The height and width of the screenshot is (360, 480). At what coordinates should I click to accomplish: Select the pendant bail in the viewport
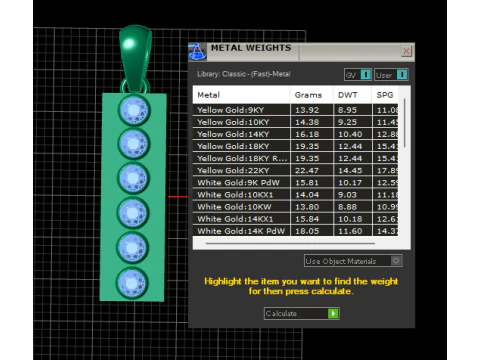(135, 57)
